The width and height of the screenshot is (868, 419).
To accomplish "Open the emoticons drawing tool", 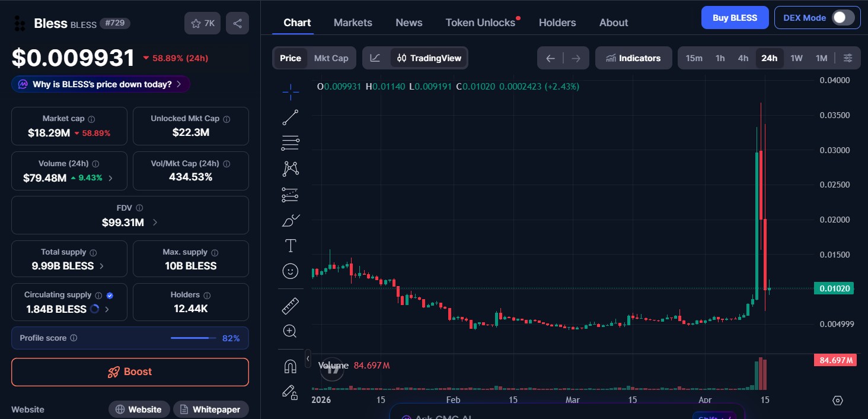I will click(290, 271).
